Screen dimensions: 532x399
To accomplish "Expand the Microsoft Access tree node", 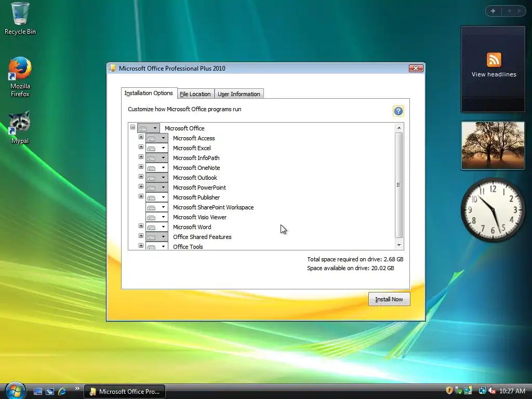I will pyautogui.click(x=141, y=137).
